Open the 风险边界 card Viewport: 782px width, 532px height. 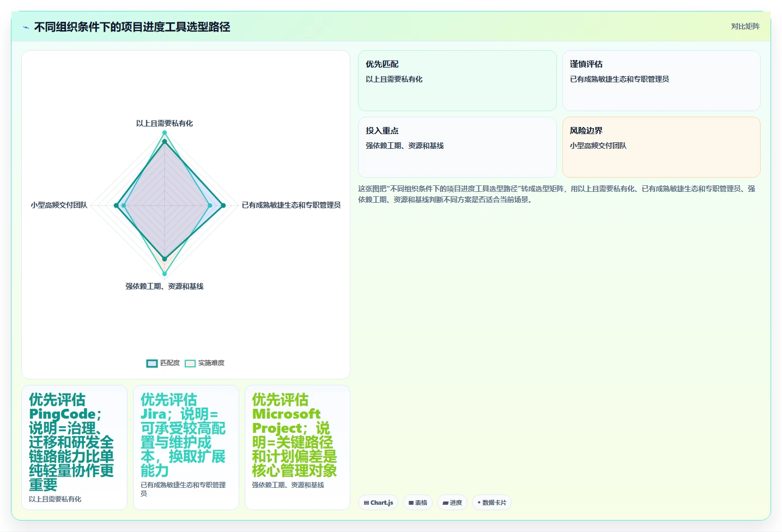tap(662, 147)
